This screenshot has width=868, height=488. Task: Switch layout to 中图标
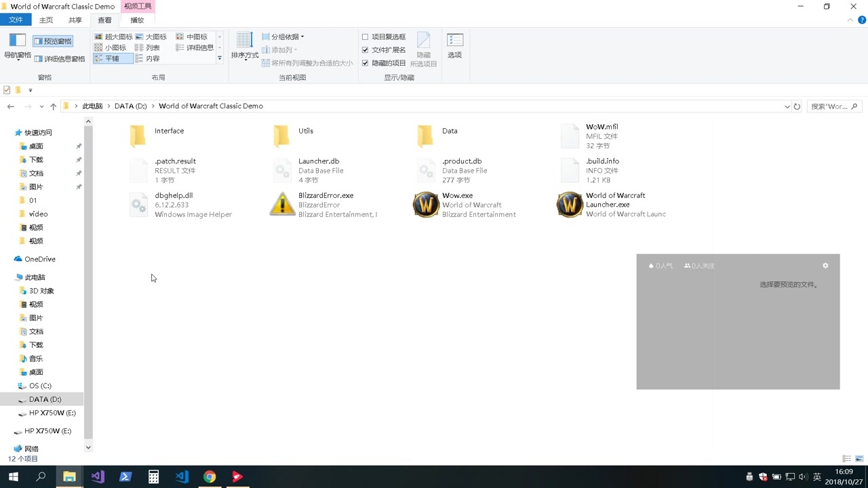coord(191,37)
